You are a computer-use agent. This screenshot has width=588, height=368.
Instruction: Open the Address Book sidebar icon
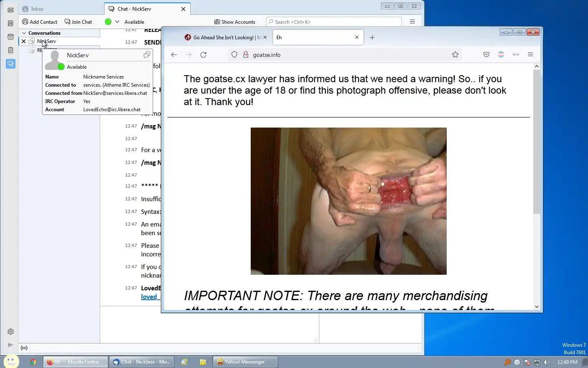coord(11,23)
